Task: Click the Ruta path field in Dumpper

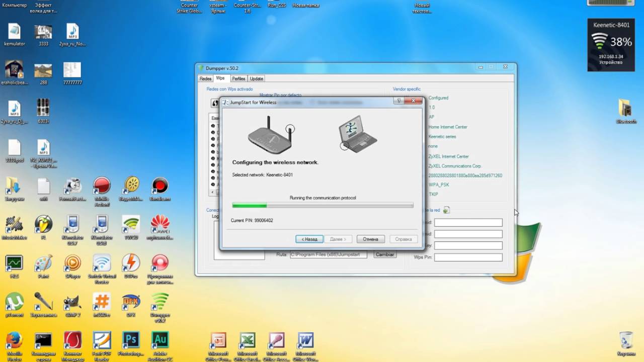Action: coord(329,255)
